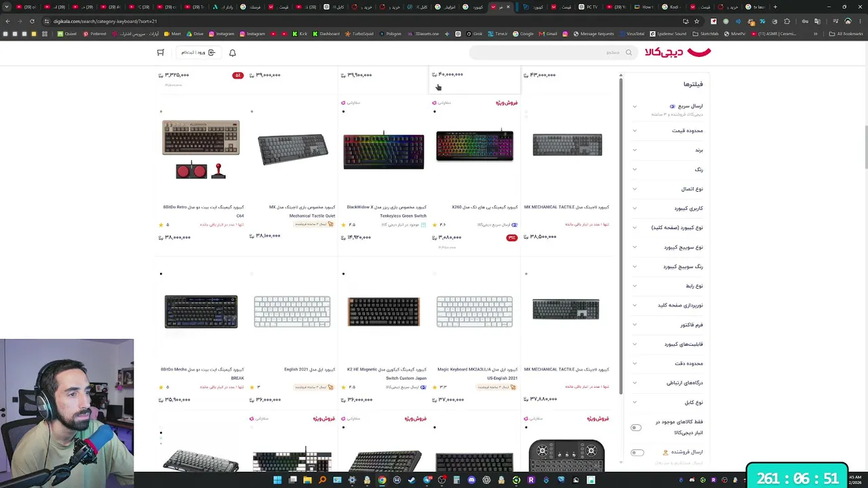Screen dimensions: 868x488
Task: Expand the keyboard features (قابلیت‌های کیبورد) filter
Action: coord(667,344)
